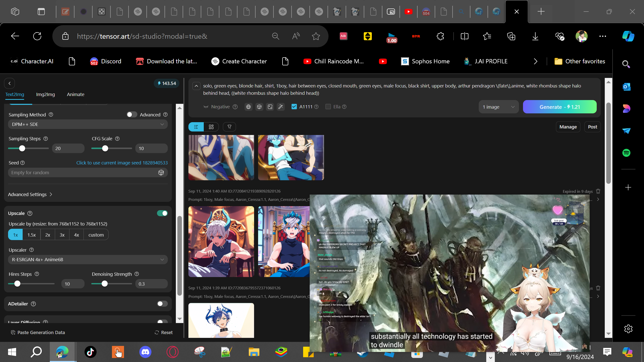644x362 pixels.
Task: Select 4x upscale factor
Action: (76, 235)
